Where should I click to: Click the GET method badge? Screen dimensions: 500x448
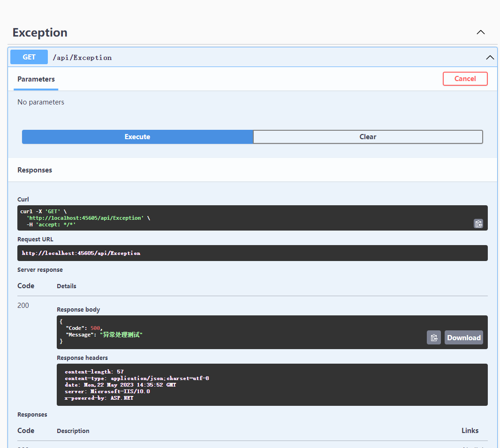click(x=29, y=57)
